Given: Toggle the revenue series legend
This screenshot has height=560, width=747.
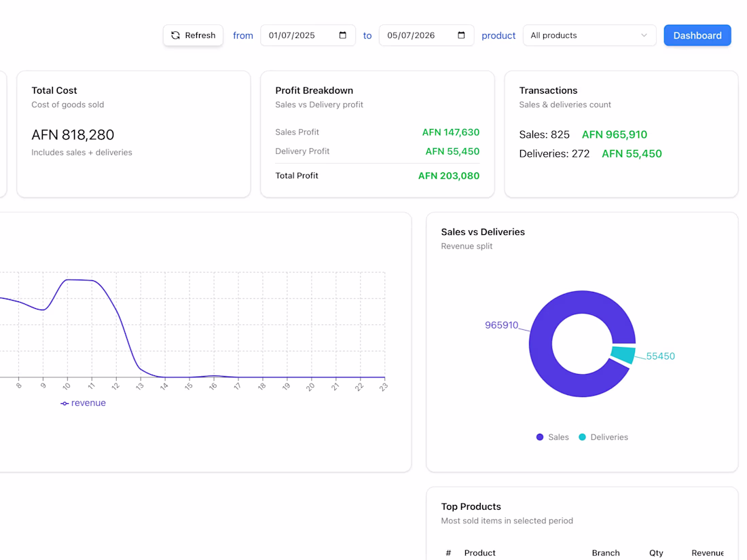Looking at the screenshot, I should pyautogui.click(x=83, y=403).
